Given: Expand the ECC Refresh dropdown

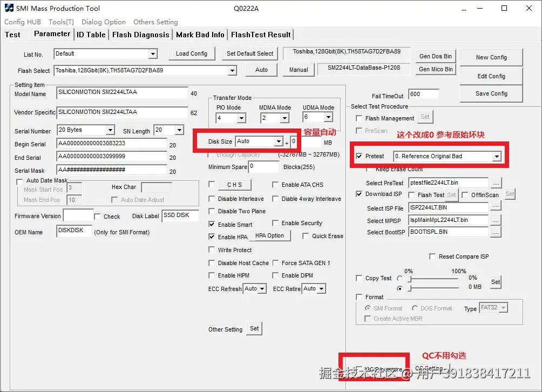Looking at the screenshot, I should point(262,289).
